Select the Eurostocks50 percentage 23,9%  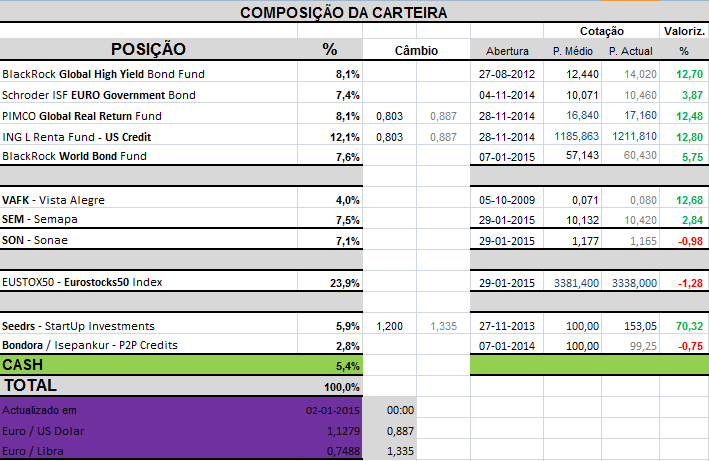pos(344,283)
